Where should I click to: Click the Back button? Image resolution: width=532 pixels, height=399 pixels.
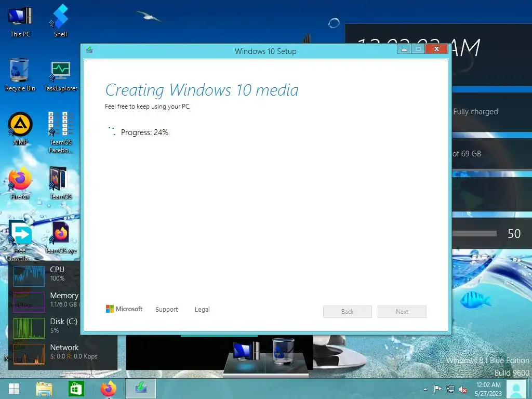click(348, 312)
